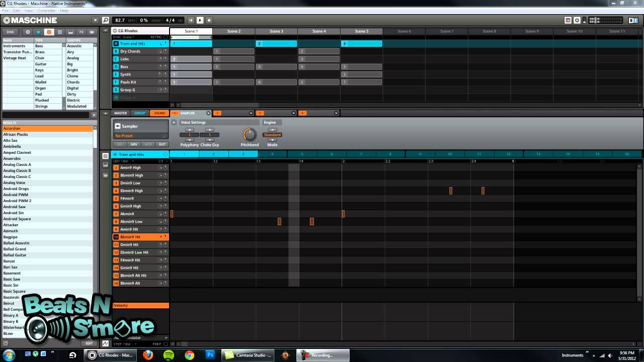Screen dimensions: 644x362
Task: Open Firefox from the taskbar
Action: point(148,355)
